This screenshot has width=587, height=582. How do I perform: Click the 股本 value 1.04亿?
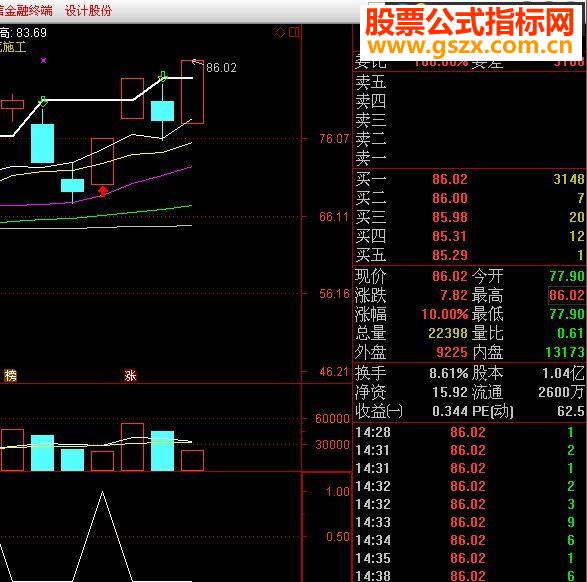(563, 373)
